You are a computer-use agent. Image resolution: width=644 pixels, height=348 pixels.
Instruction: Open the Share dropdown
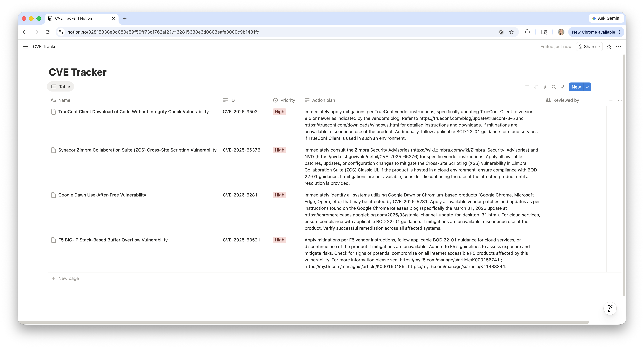(589, 47)
